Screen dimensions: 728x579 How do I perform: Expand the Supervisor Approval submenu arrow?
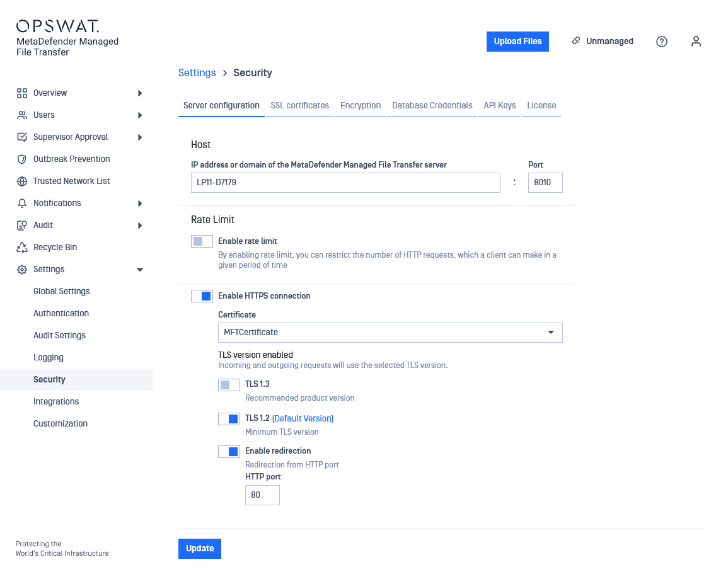point(140,137)
